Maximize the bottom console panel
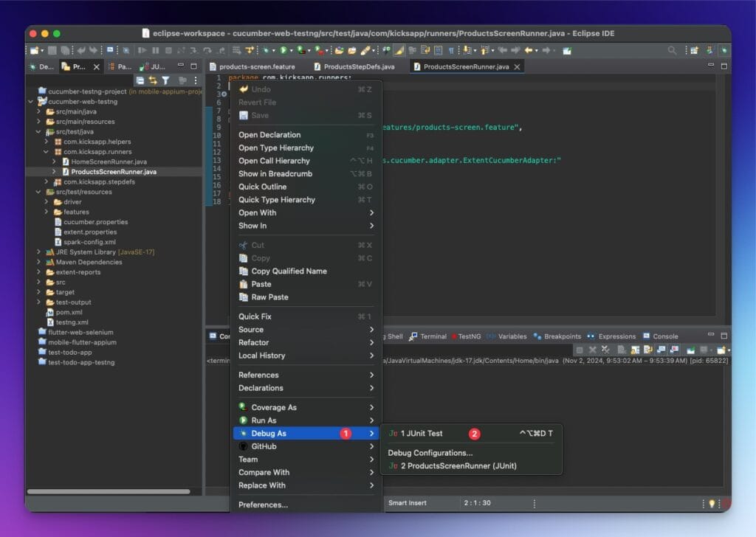The image size is (756, 537). click(724, 335)
